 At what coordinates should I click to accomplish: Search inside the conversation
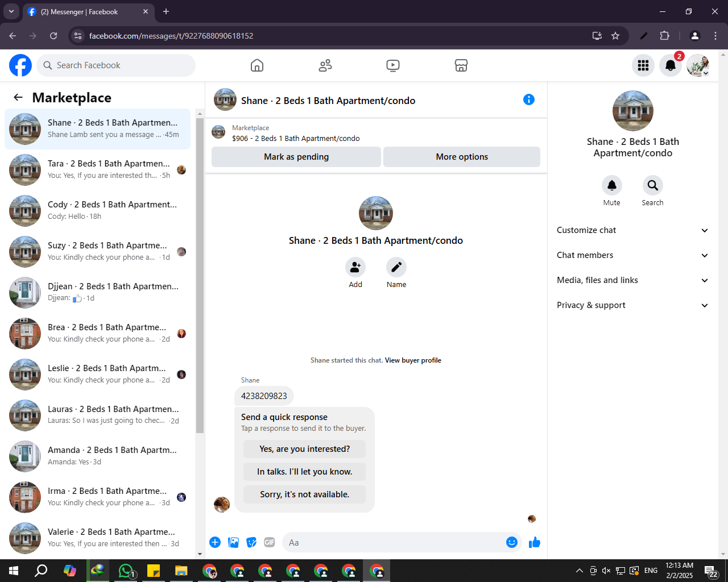(x=653, y=185)
